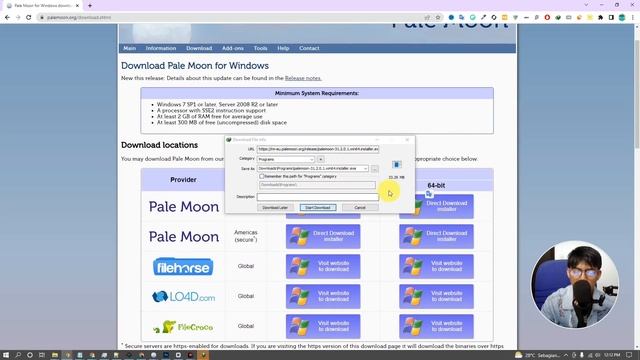
Task: Open a new browser tab with plus button
Action: coord(90,6)
